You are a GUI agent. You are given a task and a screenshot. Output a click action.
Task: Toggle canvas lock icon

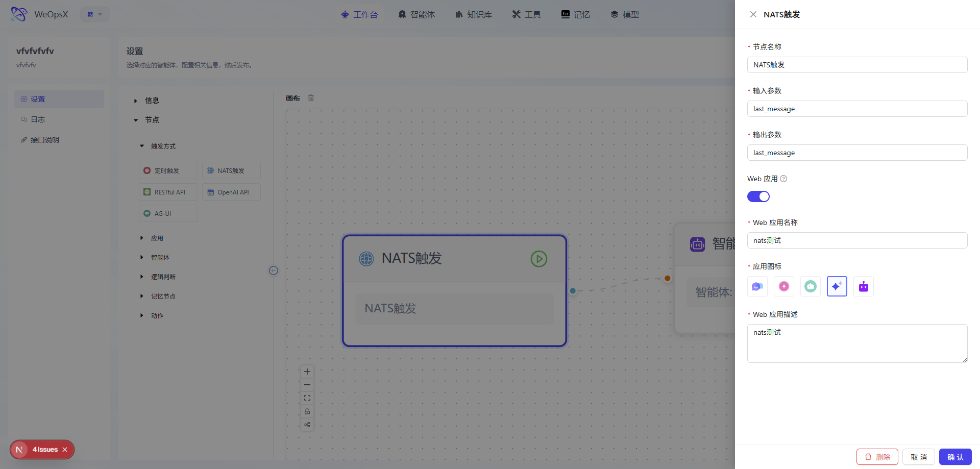click(307, 411)
